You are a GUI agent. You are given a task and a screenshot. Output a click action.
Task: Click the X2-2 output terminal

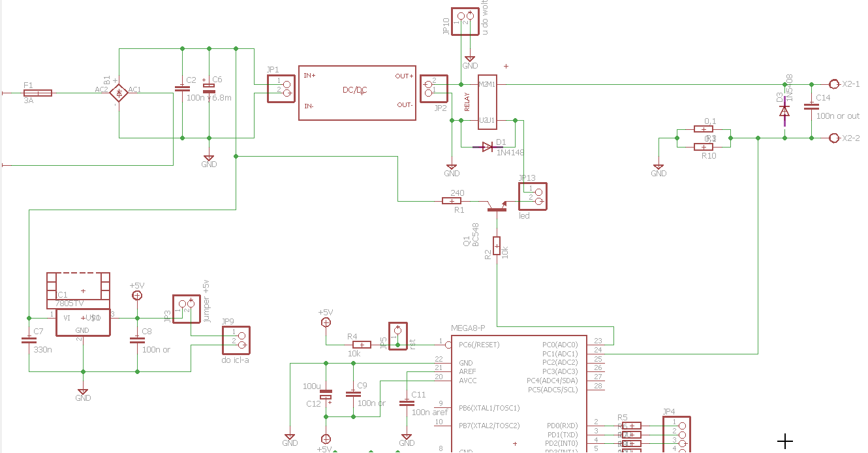(x=833, y=138)
